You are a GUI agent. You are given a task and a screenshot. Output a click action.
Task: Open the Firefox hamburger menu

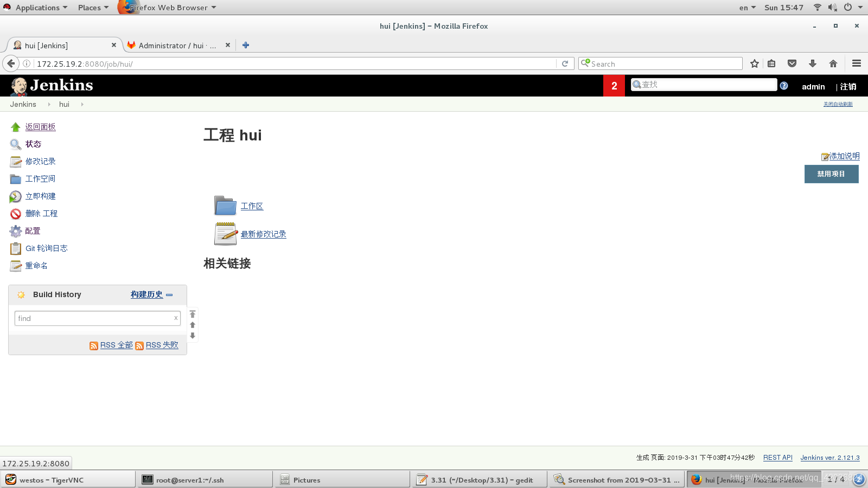point(857,63)
